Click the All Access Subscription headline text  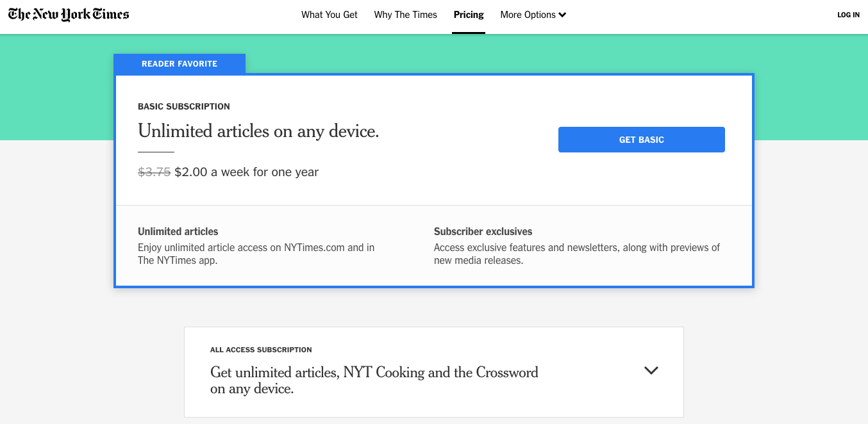374,380
